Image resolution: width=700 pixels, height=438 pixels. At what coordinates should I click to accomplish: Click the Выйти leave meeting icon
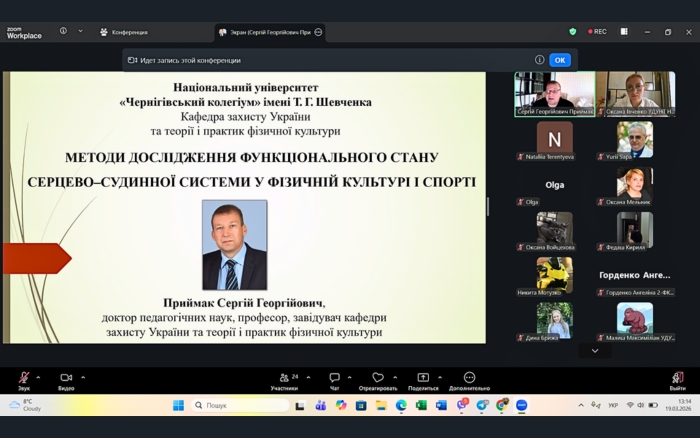pos(677,378)
